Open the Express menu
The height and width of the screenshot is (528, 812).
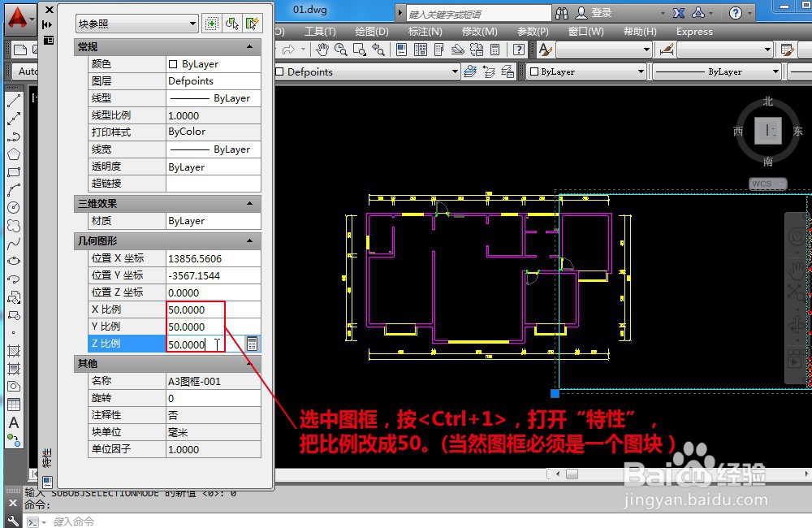click(694, 32)
